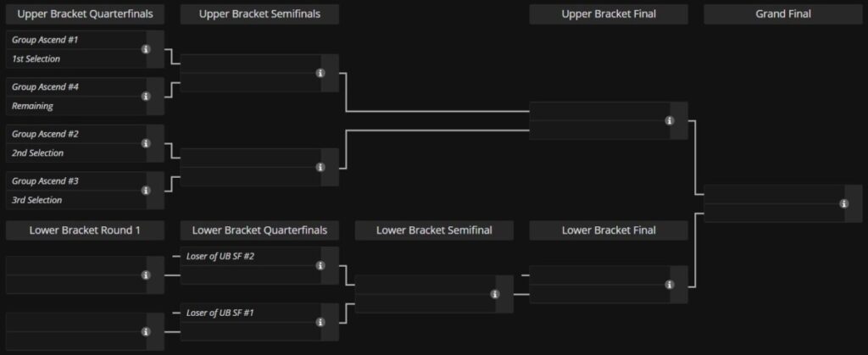Open info icon for Group Ascend #4 match
This screenshot has width=868, height=355.
(x=146, y=97)
